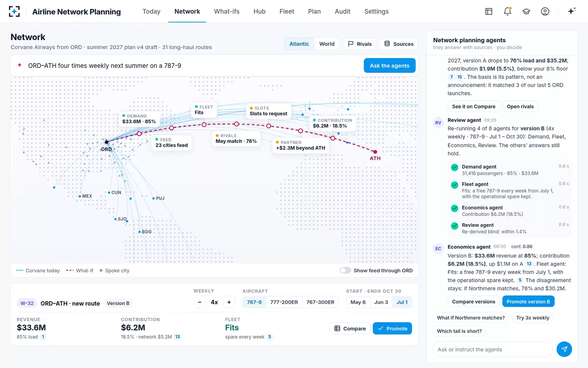The height and width of the screenshot is (368, 588).
Task: Click the Slots to request map callout
Action: pyautogui.click(x=268, y=111)
